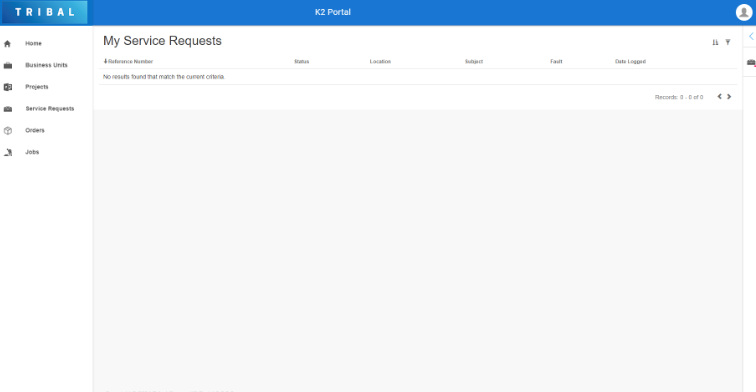This screenshot has height=392, width=756.
Task: Click the Location column header
Action: coord(380,61)
